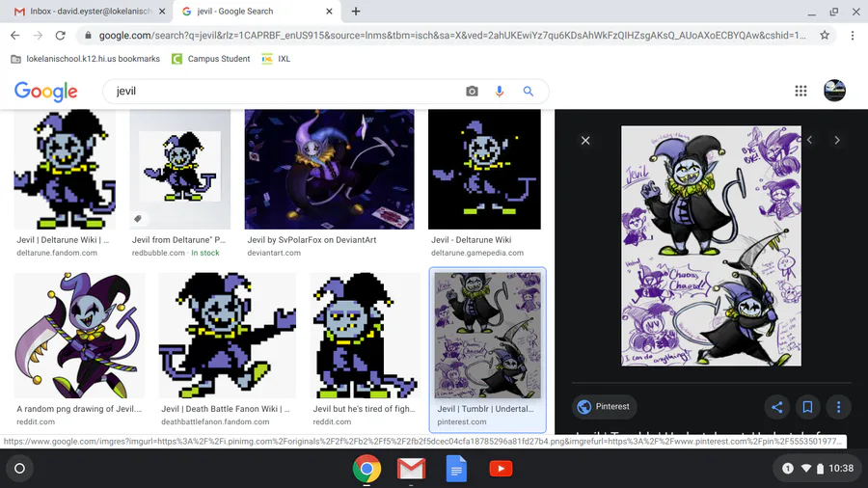Reload the page
The height and width of the screenshot is (488, 868).
point(61,36)
